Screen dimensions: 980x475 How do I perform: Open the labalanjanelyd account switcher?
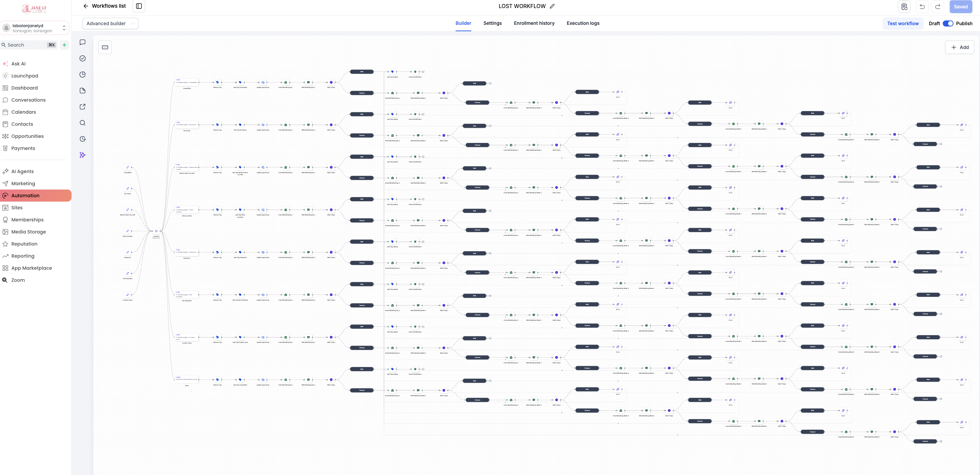35,28
